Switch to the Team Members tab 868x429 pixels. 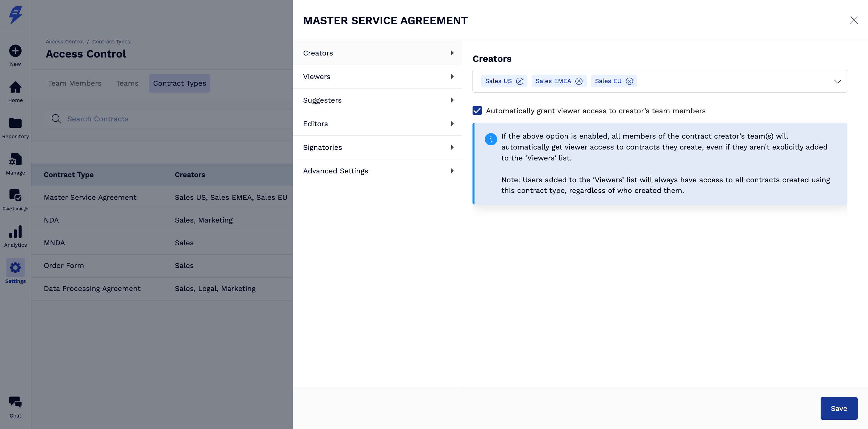74,83
